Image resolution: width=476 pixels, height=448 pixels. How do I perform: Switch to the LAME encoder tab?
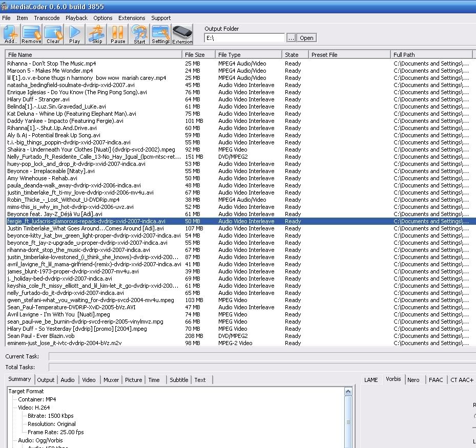coord(371,380)
